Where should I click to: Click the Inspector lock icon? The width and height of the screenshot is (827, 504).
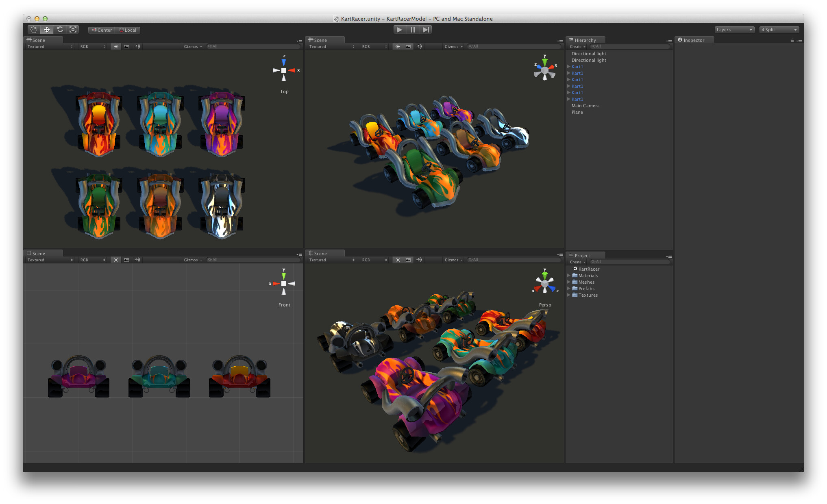pyautogui.click(x=792, y=40)
